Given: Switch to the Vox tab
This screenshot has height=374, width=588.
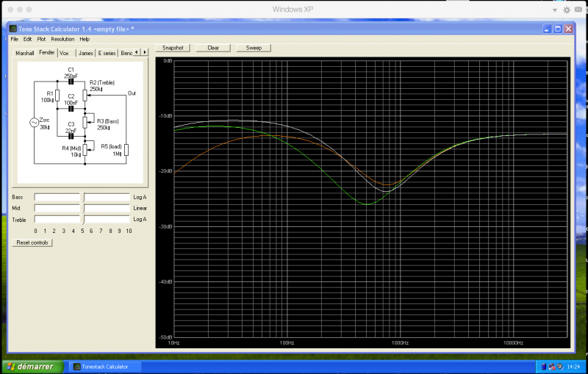Looking at the screenshot, I should (65, 53).
